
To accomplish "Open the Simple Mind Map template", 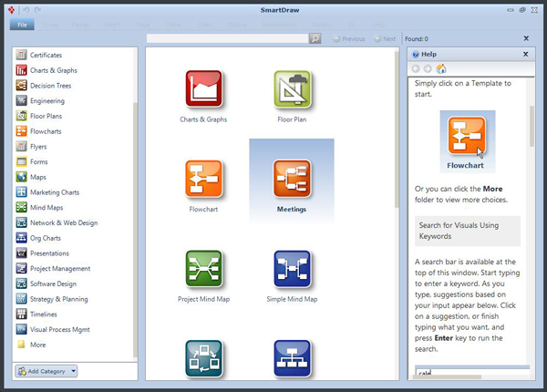I will pyautogui.click(x=292, y=269).
